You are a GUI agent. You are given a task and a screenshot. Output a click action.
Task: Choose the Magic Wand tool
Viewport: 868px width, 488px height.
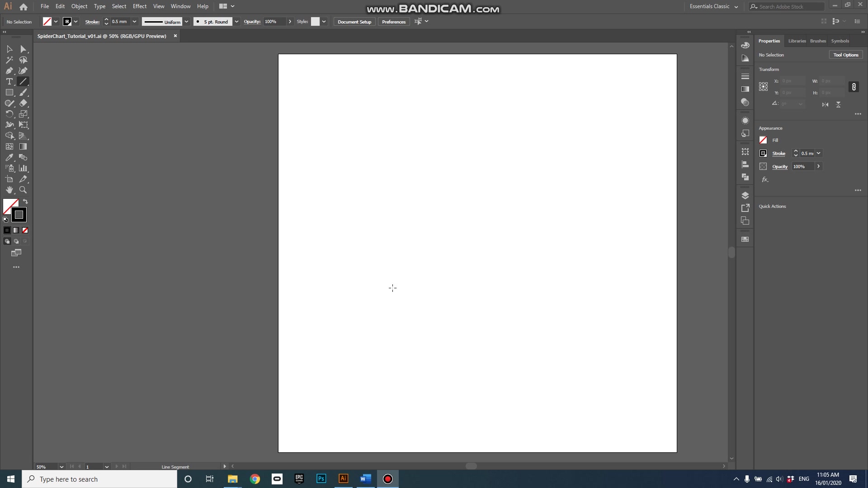coord(9,60)
